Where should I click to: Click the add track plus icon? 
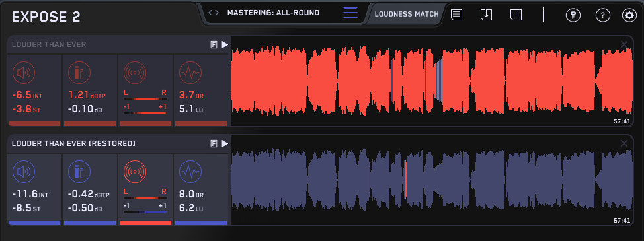[516, 15]
